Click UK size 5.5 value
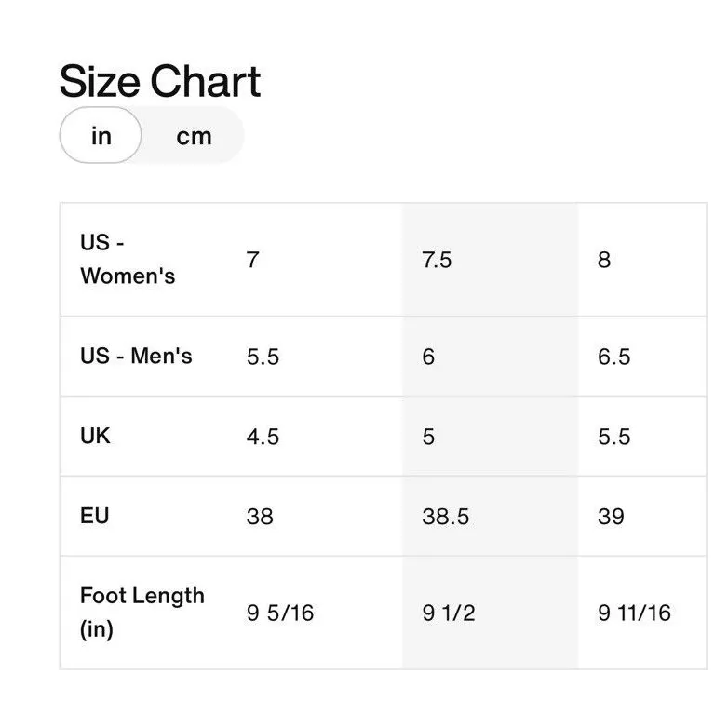 click(x=613, y=437)
